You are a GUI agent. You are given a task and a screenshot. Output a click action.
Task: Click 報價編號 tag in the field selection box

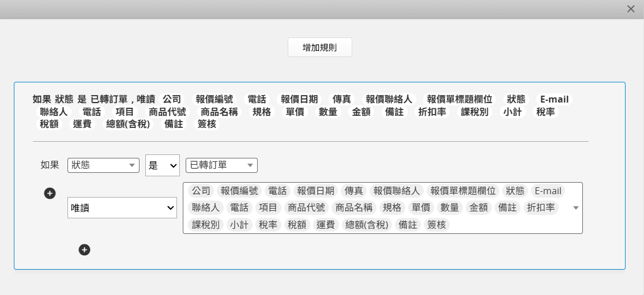(x=239, y=191)
